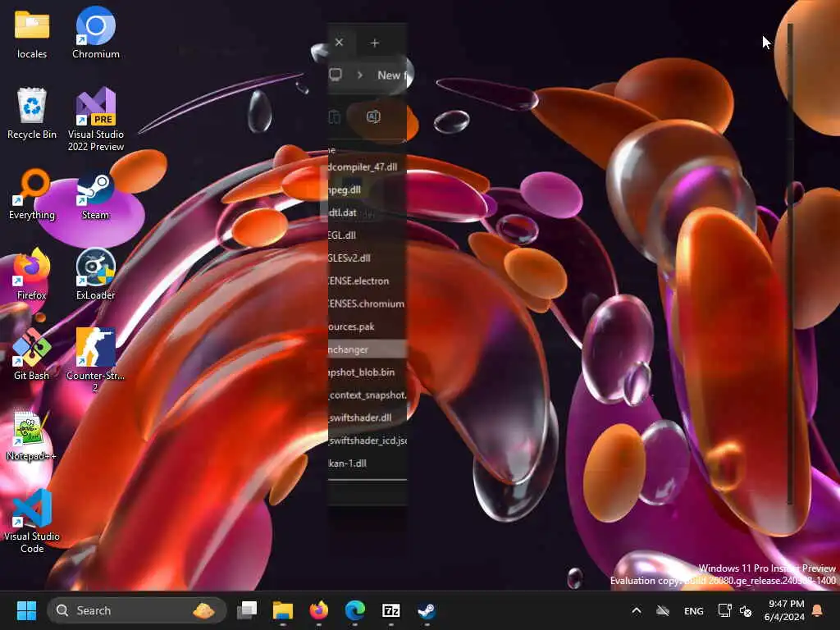The image size is (840, 630).
Task: Open notifications bell icon
Action: click(818, 610)
